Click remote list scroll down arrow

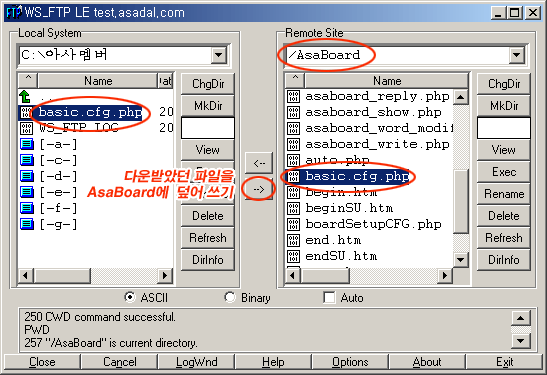460,260
